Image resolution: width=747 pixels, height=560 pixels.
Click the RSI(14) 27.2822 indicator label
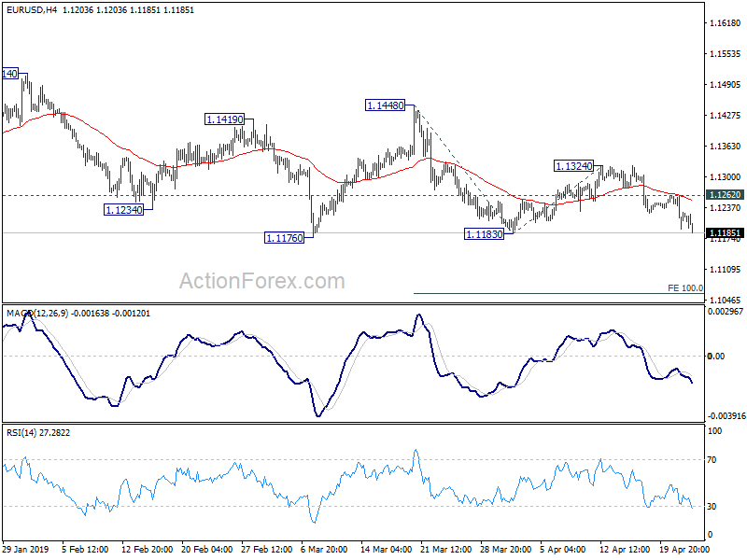click(x=38, y=433)
